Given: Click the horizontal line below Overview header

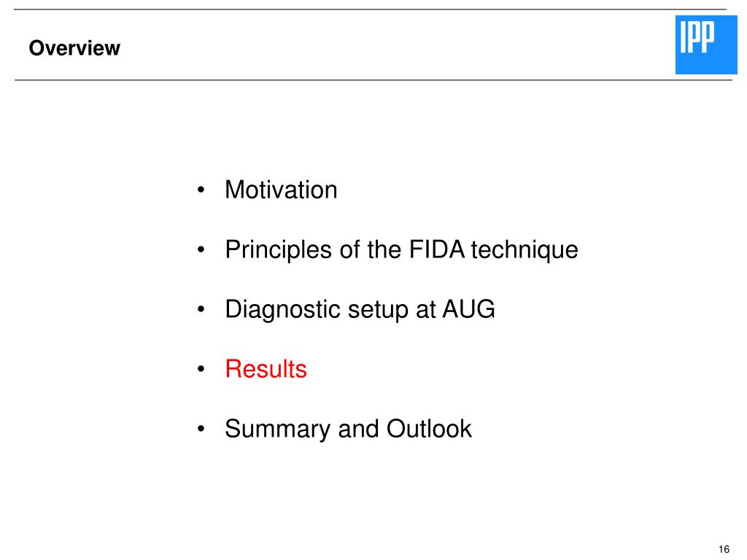Looking at the screenshot, I should [373, 80].
